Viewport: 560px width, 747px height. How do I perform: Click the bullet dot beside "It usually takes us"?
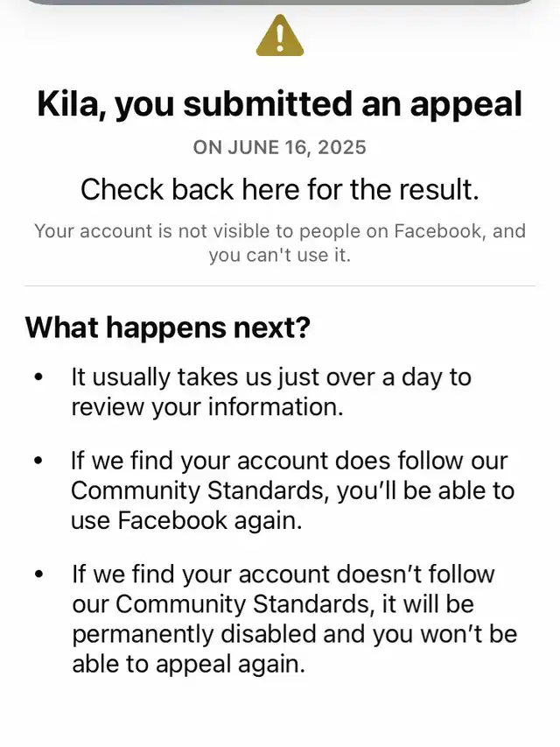click(x=38, y=378)
